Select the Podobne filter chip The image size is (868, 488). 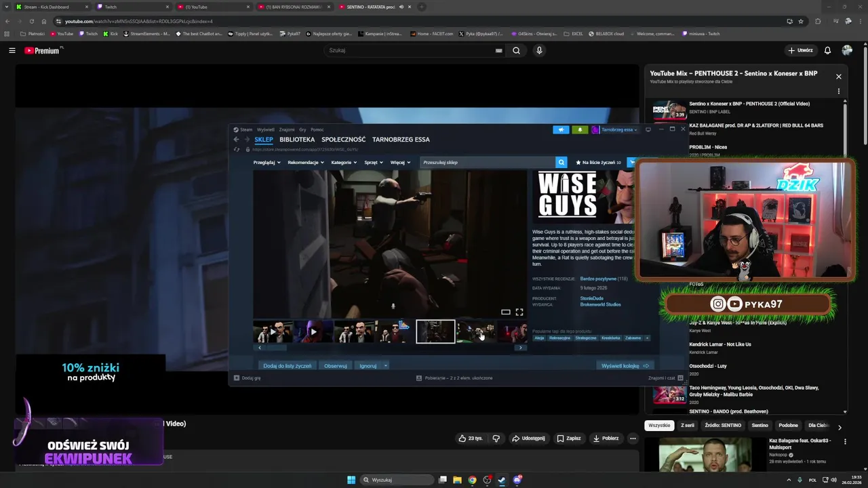coord(788,426)
